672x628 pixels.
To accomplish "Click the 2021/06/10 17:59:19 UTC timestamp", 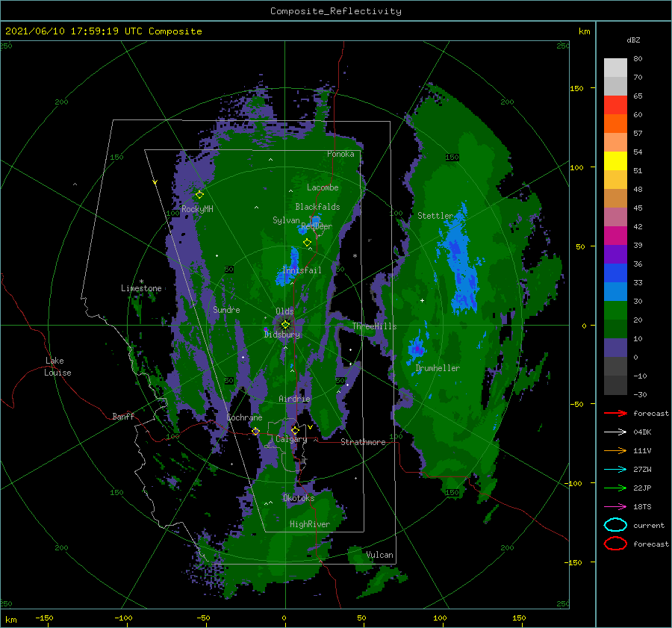I will pyautogui.click(x=74, y=31).
